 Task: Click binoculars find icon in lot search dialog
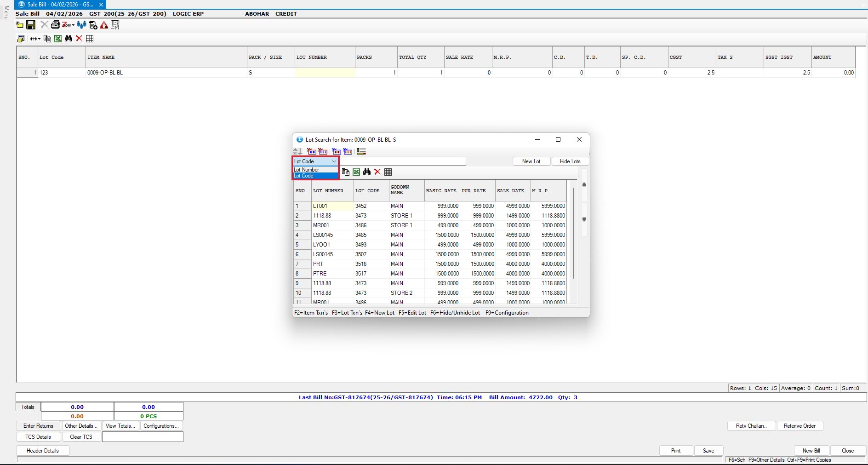coord(367,172)
